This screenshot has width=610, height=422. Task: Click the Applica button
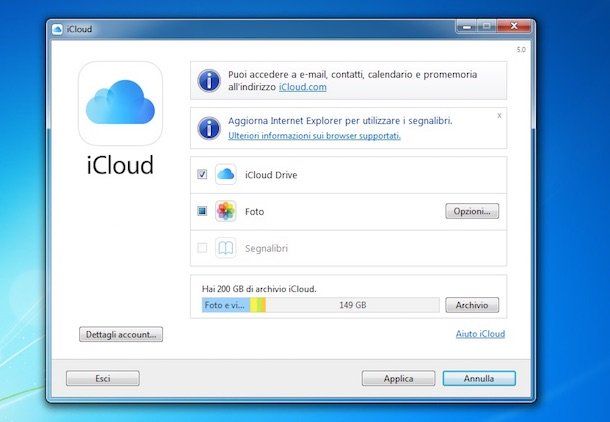pos(398,378)
